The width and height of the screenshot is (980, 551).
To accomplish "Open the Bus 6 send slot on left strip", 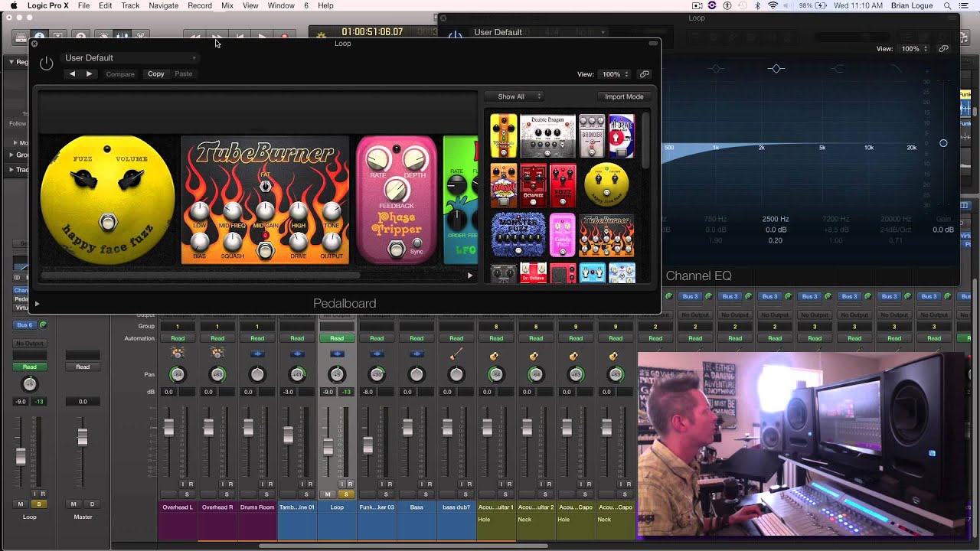I will pyautogui.click(x=24, y=325).
